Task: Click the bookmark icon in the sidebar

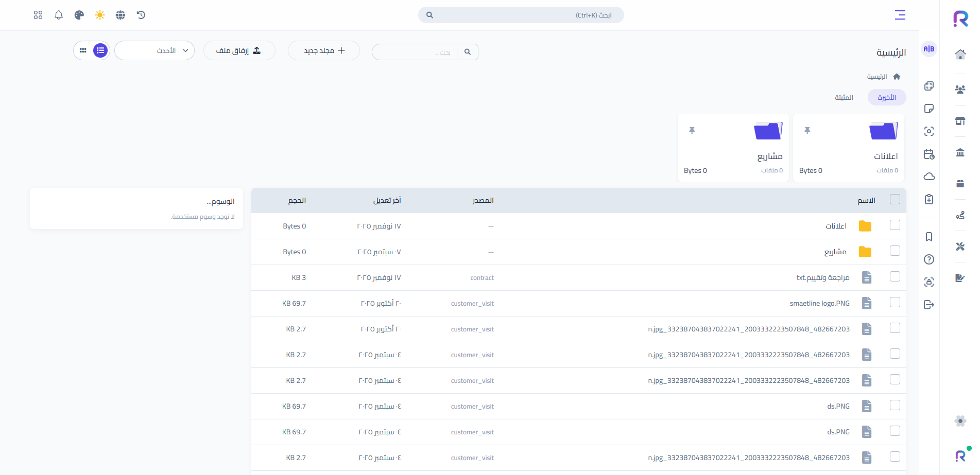Action: (929, 237)
